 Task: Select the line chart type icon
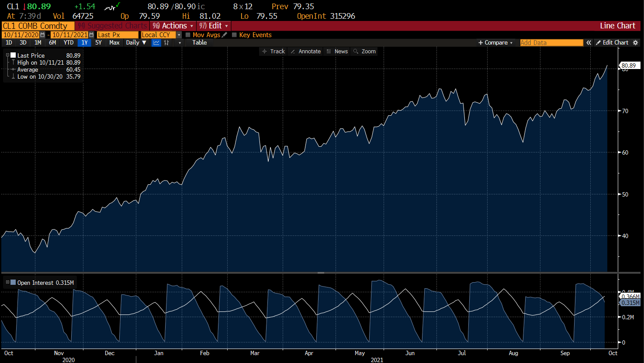point(156,43)
